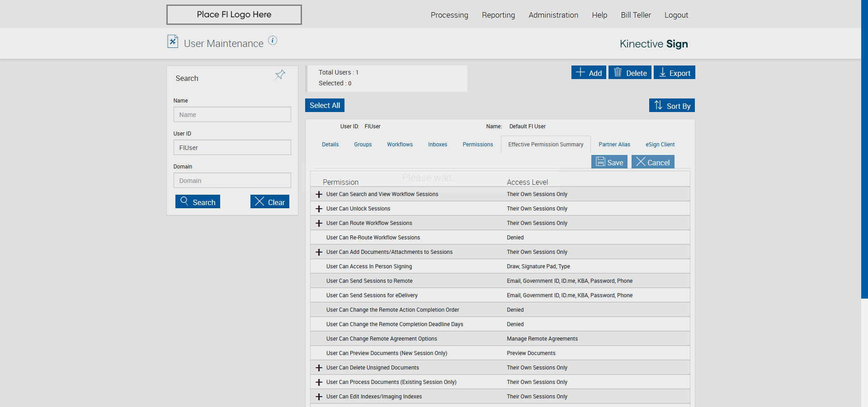Expand User Can Delete Unsigned Documents row
868x407 pixels.
[x=319, y=368]
